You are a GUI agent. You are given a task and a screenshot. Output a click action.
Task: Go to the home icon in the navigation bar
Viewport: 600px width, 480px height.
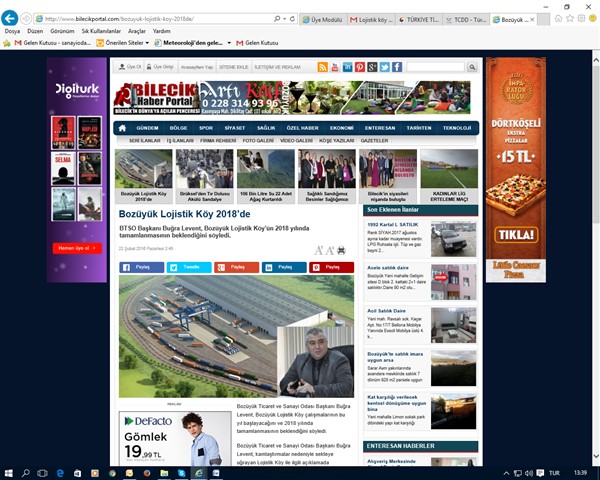(x=122, y=128)
